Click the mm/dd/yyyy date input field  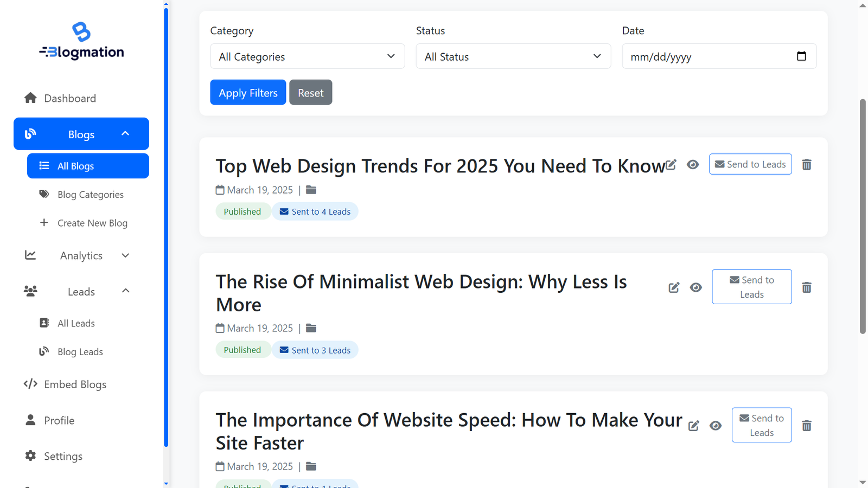pos(705,56)
